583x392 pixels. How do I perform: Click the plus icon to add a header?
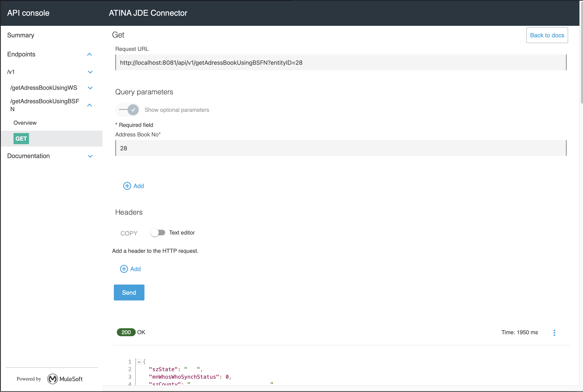click(x=124, y=269)
